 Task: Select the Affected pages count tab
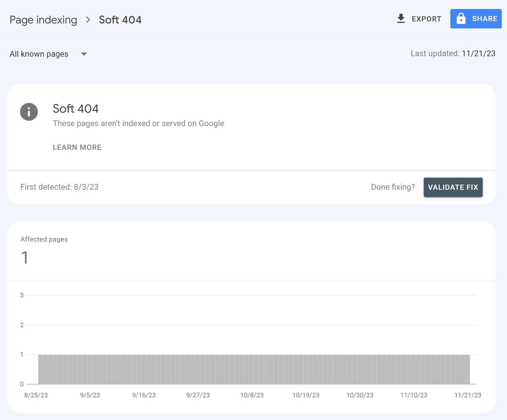tap(44, 251)
